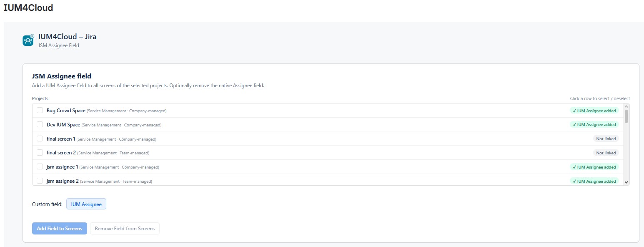Click the 'Click a row to select / deselect' hint

point(600,98)
